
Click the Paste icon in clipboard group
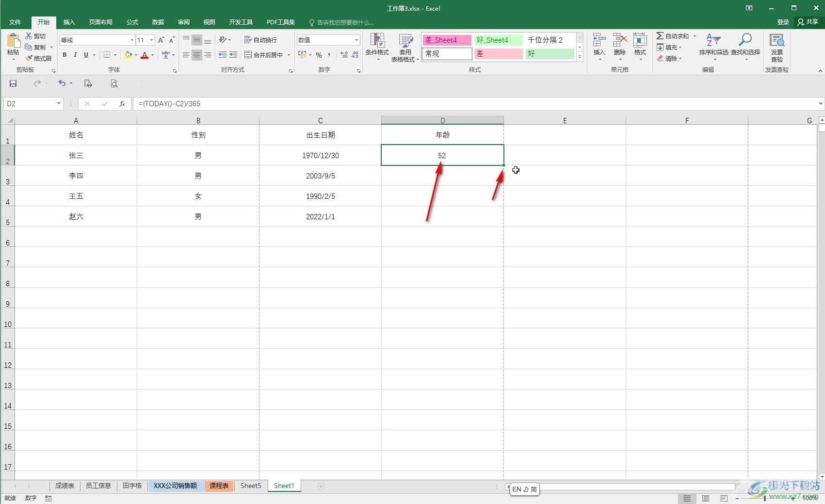13,41
